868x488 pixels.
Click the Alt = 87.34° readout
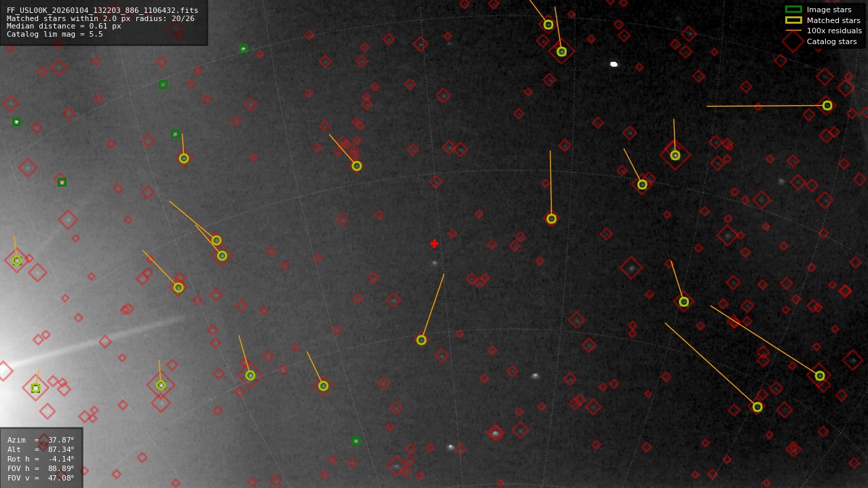[41, 449]
